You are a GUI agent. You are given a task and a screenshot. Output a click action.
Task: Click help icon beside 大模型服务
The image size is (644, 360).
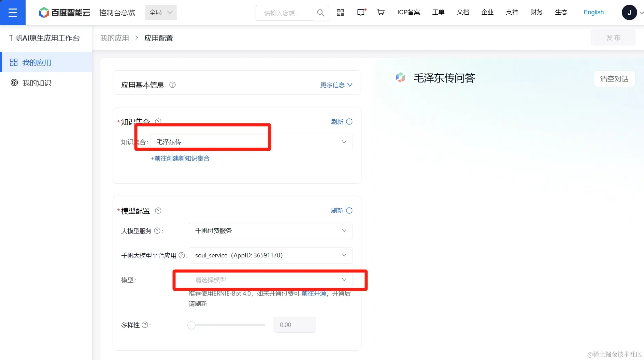click(x=157, y=231)
